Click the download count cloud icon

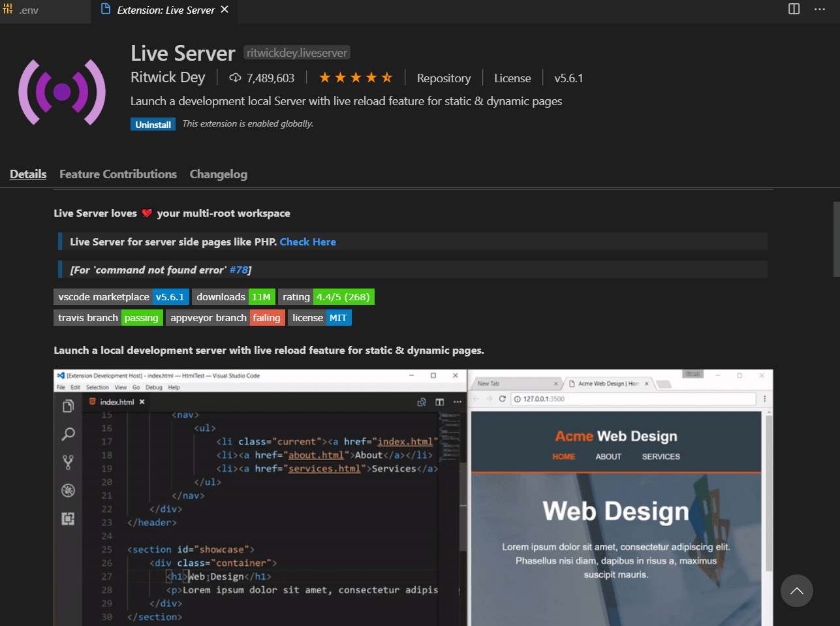click(235, 78)
